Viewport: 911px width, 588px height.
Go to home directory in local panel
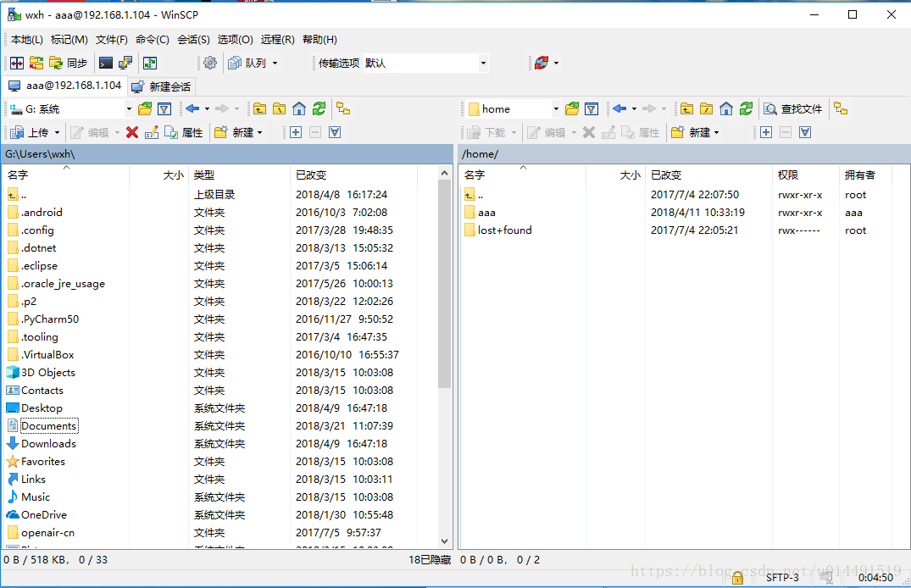tap(299, 108)
